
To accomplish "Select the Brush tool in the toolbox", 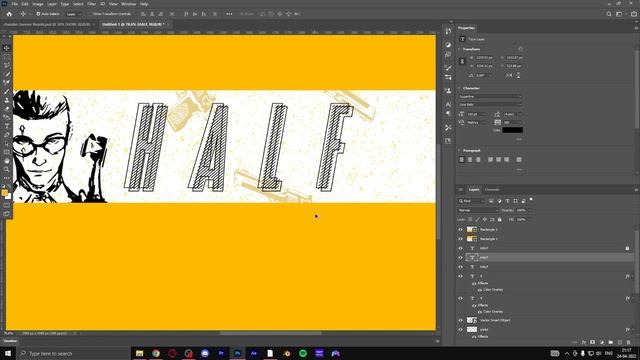I will (x=7, y=91).
